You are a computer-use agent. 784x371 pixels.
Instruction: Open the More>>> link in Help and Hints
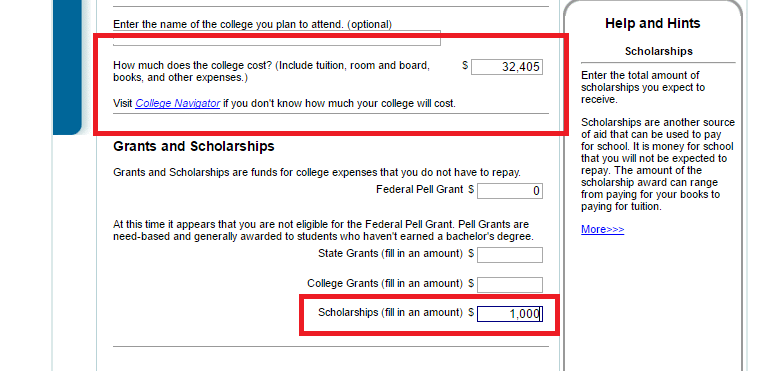[602, 229]
